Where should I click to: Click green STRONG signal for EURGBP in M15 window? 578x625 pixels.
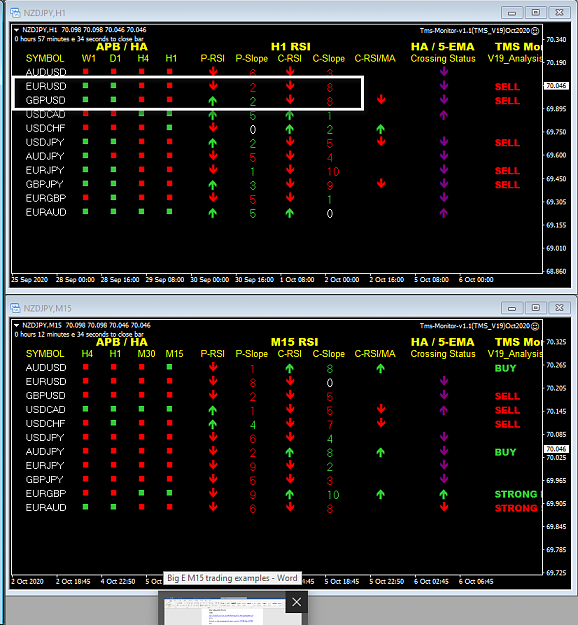(x=518, y=494)
